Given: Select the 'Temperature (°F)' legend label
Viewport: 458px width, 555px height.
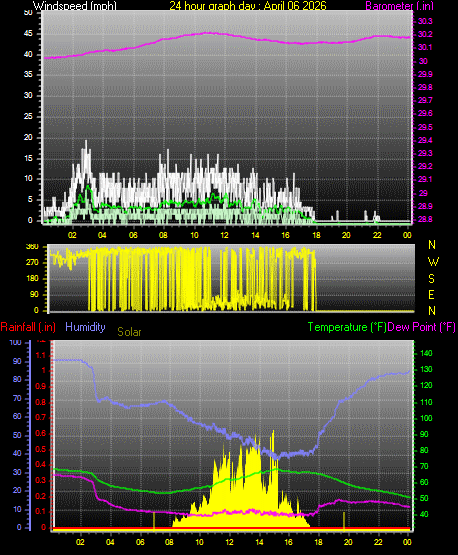Looking at the screenshot, I should click(347, 327).
